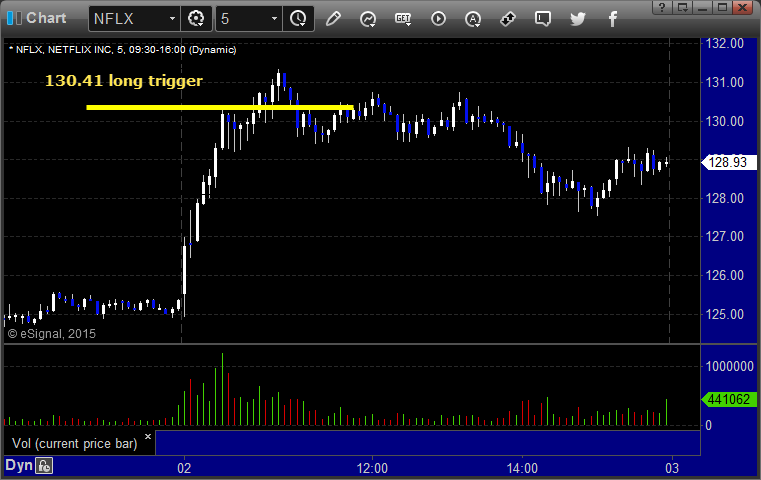Open the help question mark button
This screenshot has height=480, width=761.
point(662,7)
